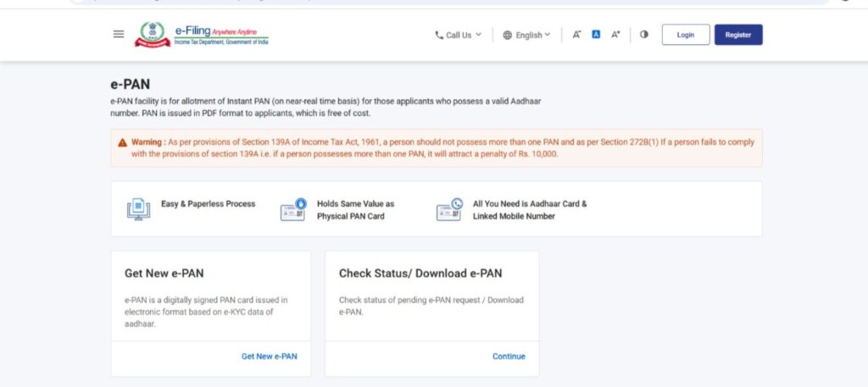Toggle high contrast mode
This screenshot has width=868, height=387.
click(644, 35)
